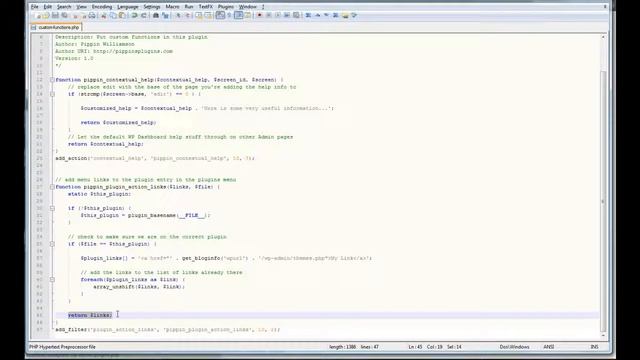Click the document close X at menu bar right
Image resolution: width=640 pixels, height=360 pixels.
click(605, 7)
